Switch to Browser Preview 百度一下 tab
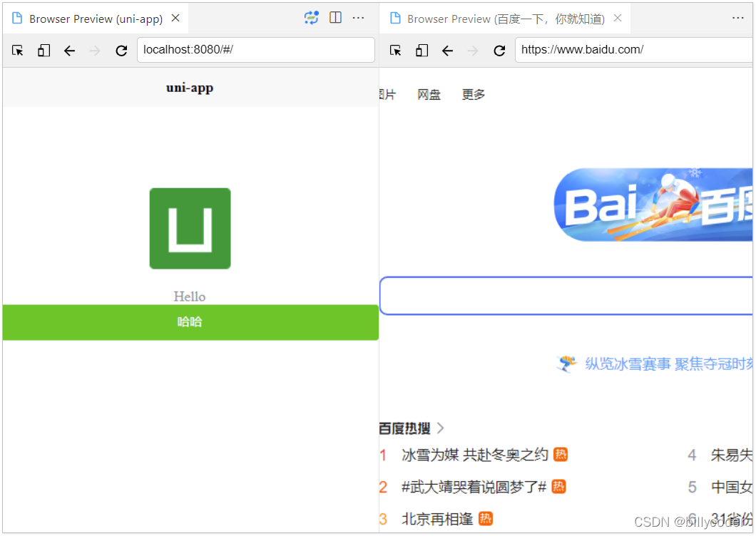This screenshot has width=756, height=536. coord(505,19)
